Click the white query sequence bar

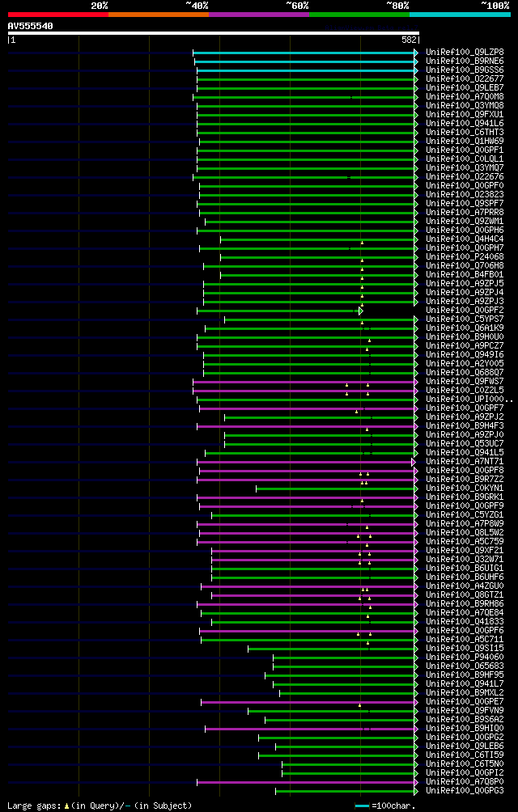pos(214,33)
